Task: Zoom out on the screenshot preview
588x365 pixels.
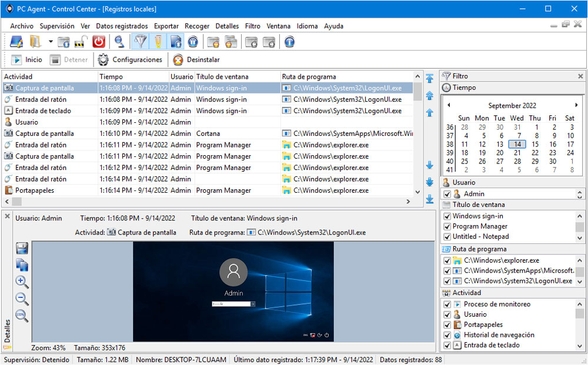Action: click(22, 299)
